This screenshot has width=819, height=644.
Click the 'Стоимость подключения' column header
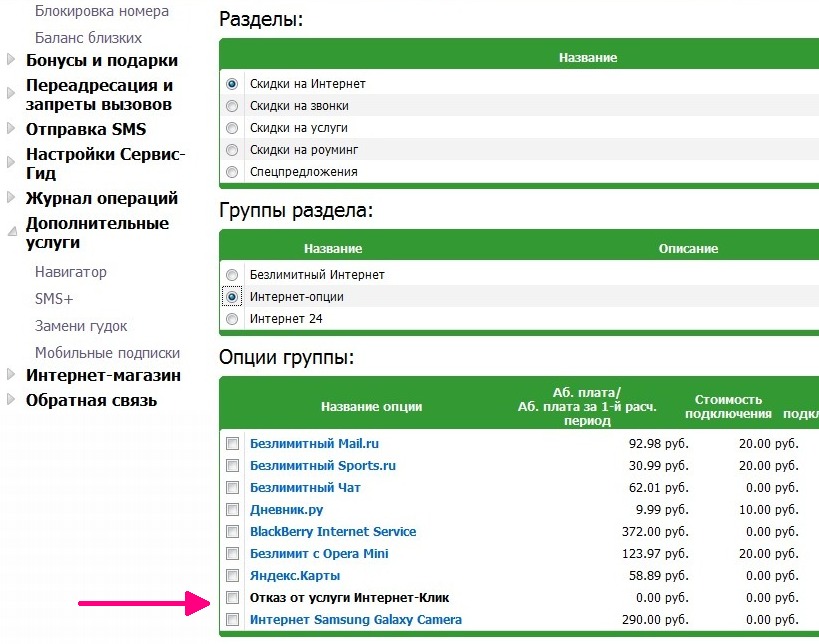point(728,407)
